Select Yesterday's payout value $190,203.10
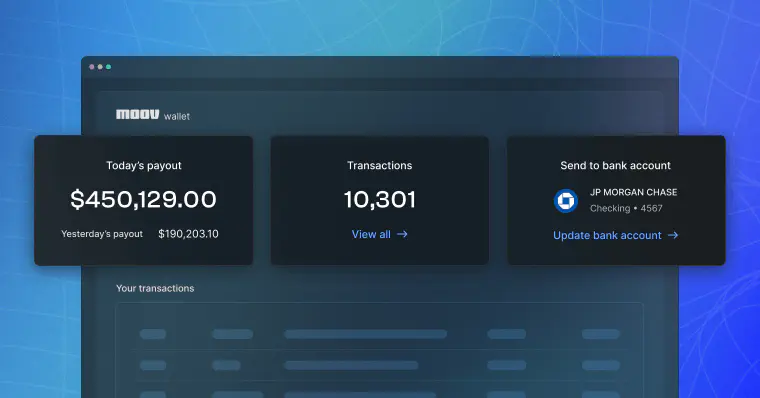The width and height of the screenshot is (760, 398). click(188, 234)
